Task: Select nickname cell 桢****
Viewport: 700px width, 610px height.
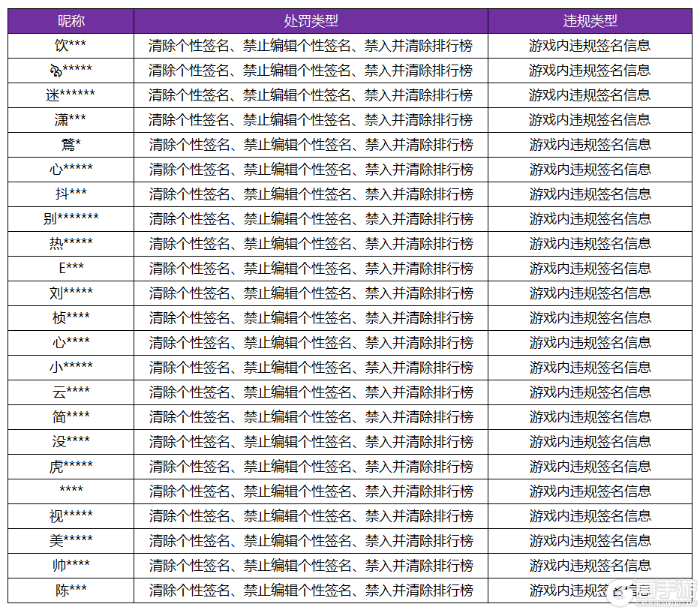Action: point(71,318)
